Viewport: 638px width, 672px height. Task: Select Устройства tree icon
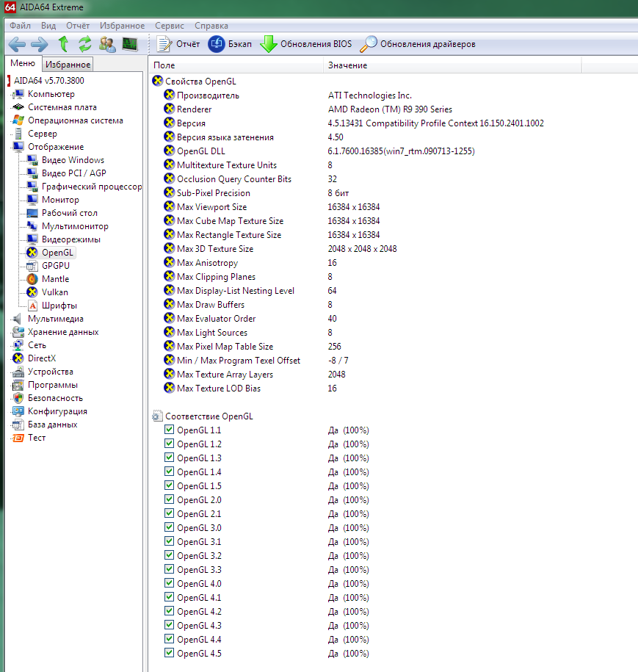coord(18,372)
